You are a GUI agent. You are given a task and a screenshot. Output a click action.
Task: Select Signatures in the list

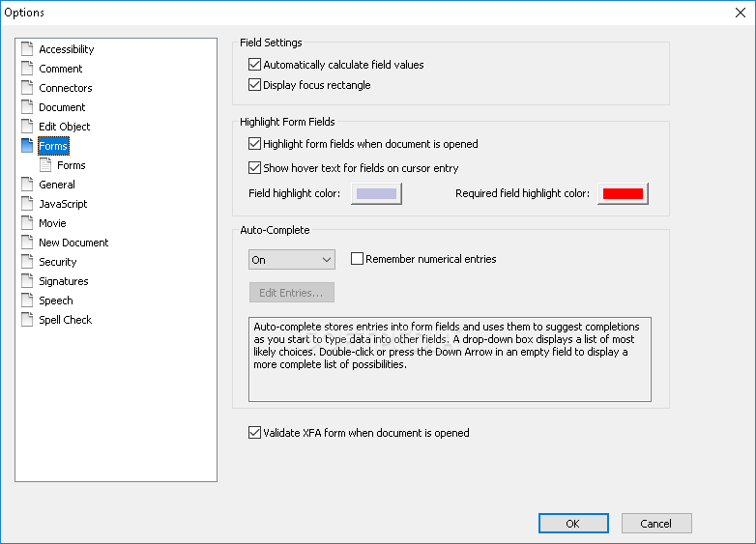(x=64, y=281)
